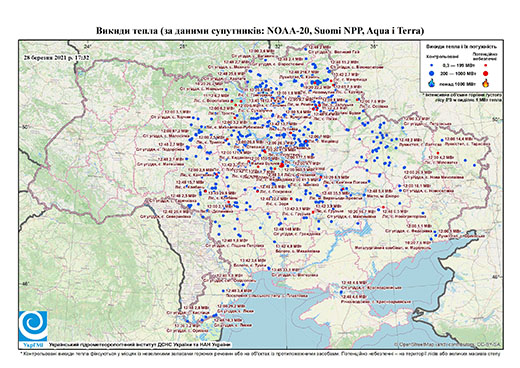520x368 pixels.
Task: Click the blue flame legend icon
Action: (x=432, y=83)
